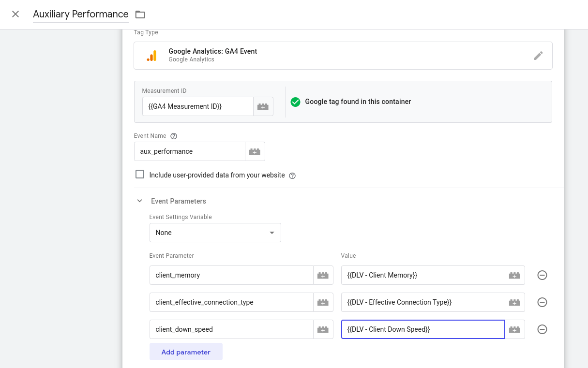Screen dimensions: 588x368
Task: Remove the client_down_speed parameter row
Action: [542, 329]
